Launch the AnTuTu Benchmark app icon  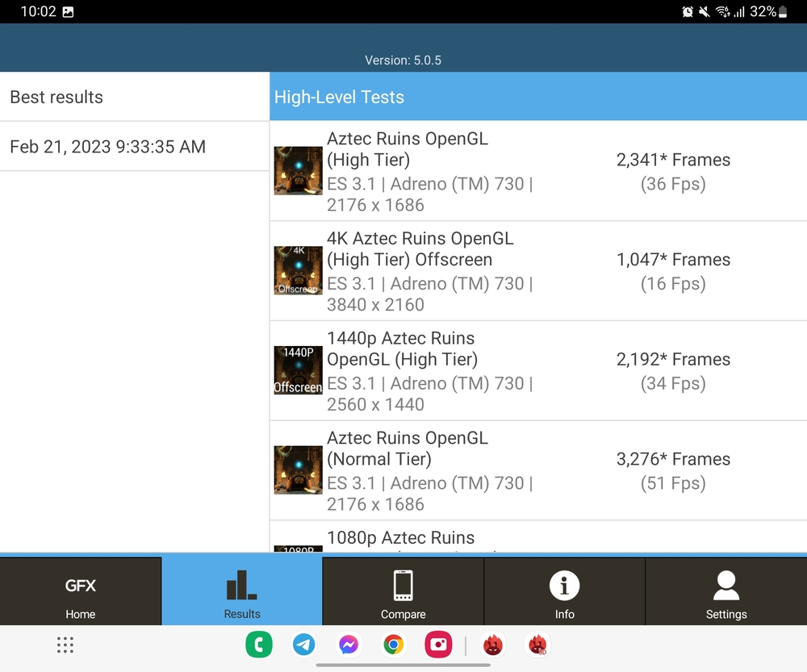pyautogui.click(x=492, y=645)
